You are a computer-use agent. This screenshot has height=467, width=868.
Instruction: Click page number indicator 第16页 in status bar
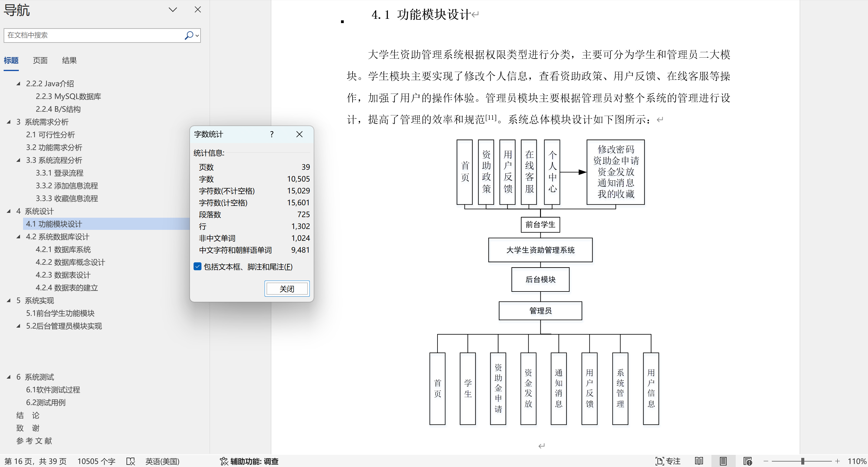tap(35, 461)
